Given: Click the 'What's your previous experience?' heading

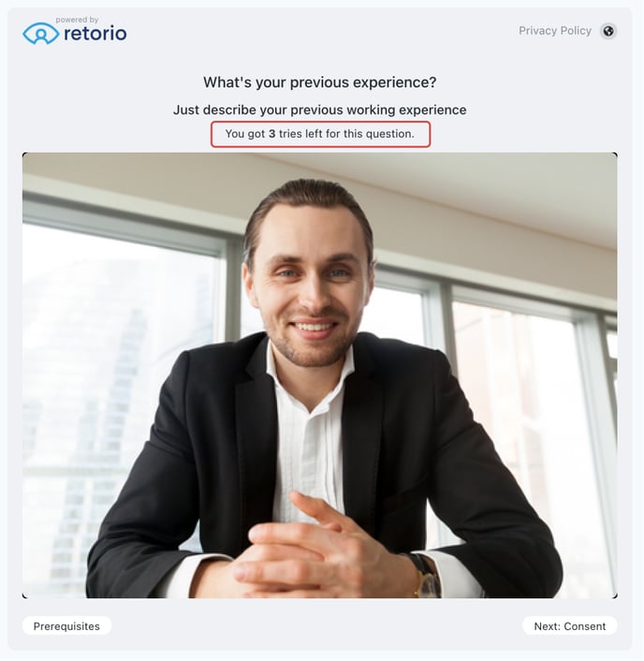Looking at the screenshot, I should (320, 82).
